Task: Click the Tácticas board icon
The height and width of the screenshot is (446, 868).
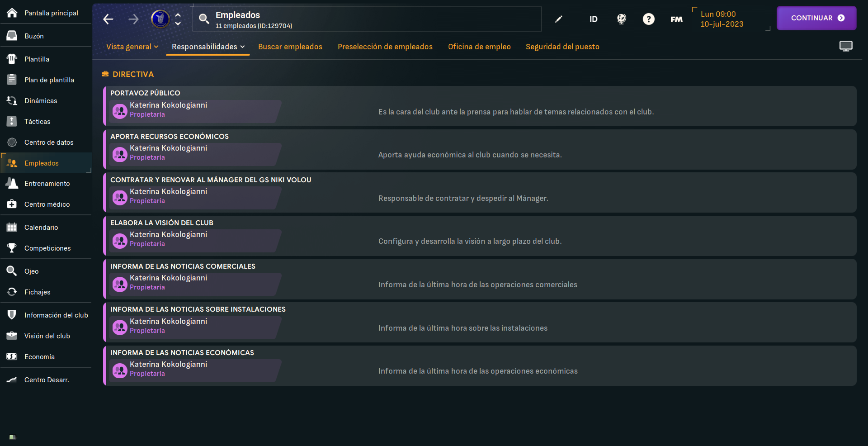Action: tap(12, 121)
